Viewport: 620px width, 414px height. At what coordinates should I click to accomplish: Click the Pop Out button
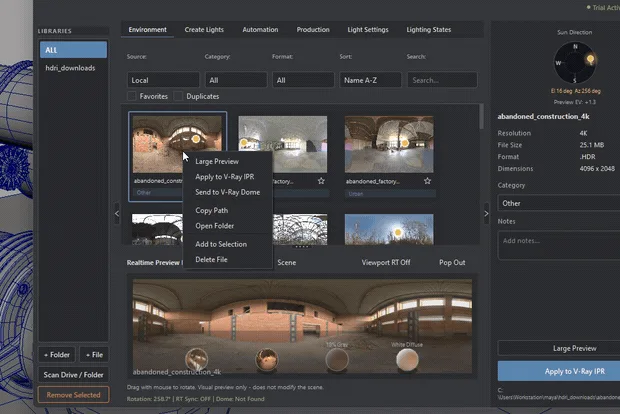point(452,263)
